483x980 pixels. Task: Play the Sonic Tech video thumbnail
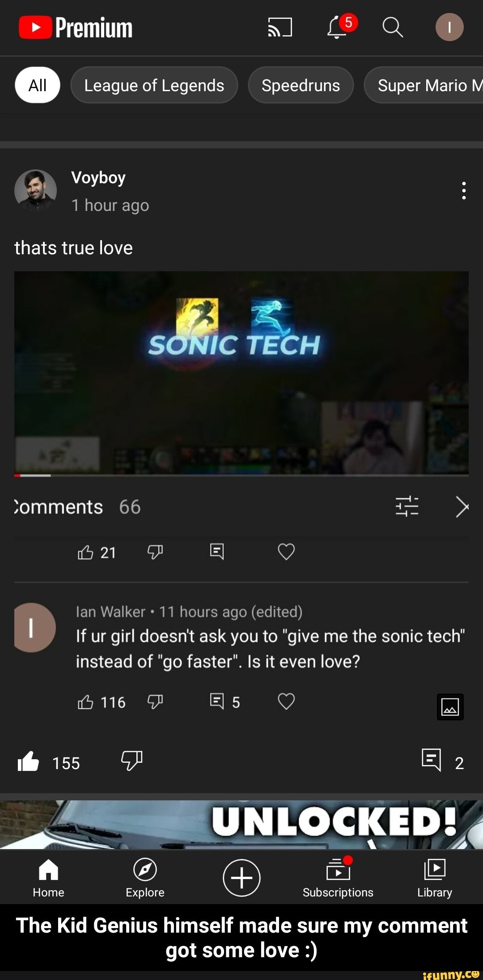pyautogui.click(x=241, y=372)
